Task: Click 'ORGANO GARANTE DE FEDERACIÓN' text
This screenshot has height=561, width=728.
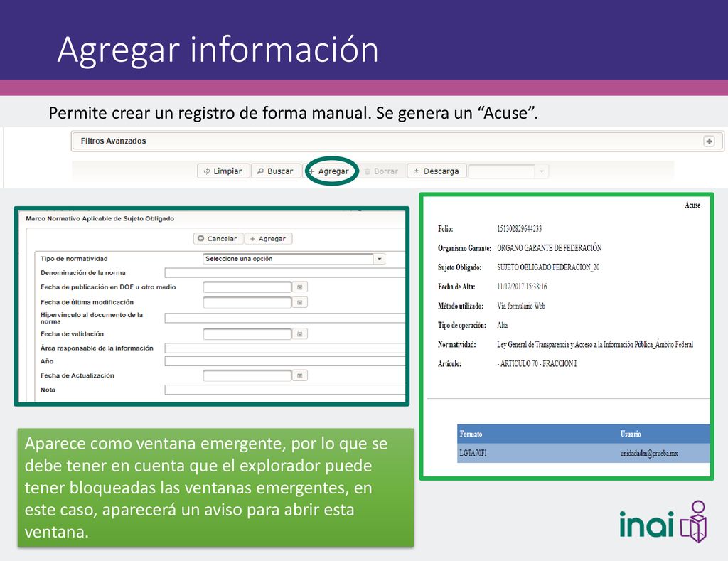Action: pos(549,248)
